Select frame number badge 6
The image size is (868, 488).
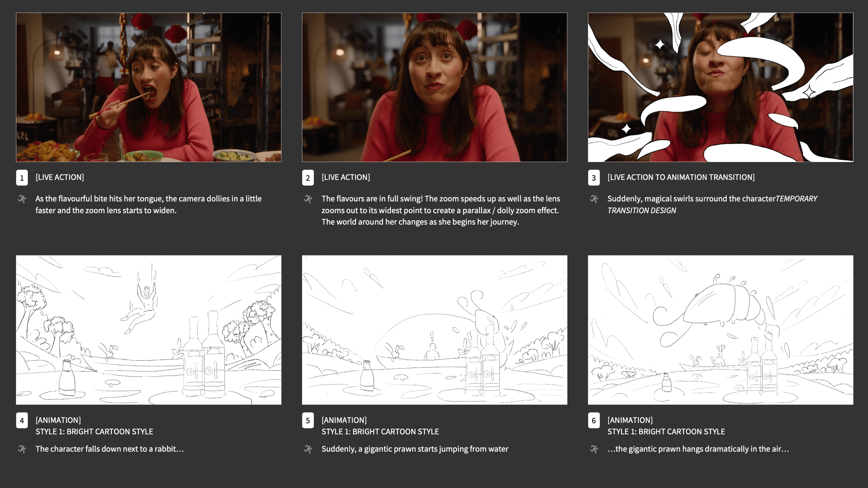(594, 420)
